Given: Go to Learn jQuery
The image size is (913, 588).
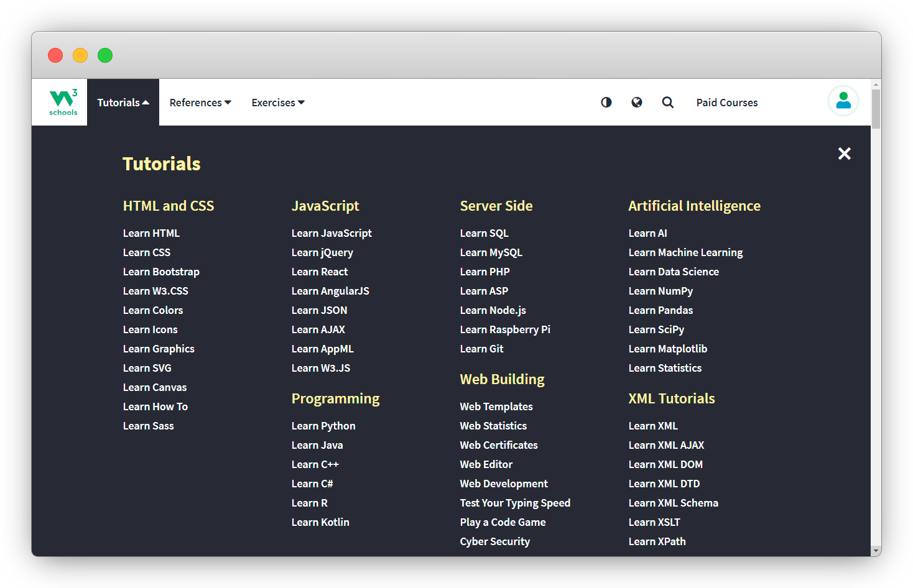Looking at the screenshot, I should [322, 252].
